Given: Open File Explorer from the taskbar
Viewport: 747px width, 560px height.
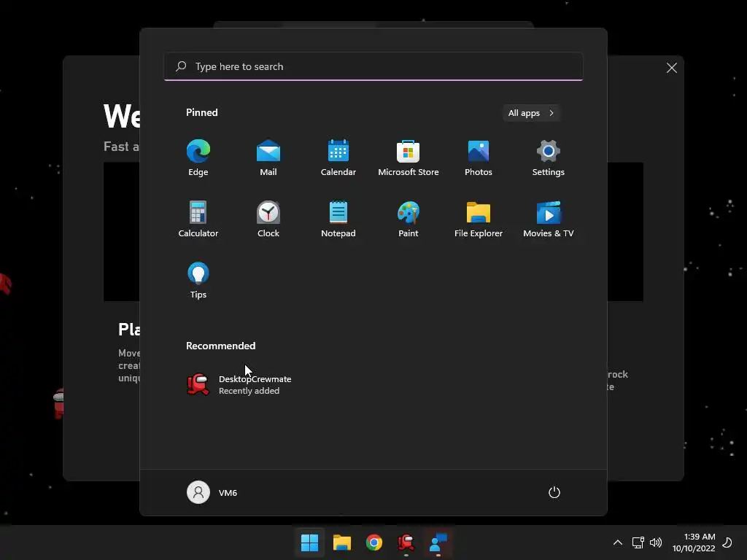Looking at the screenshot, I should point(341,542).
